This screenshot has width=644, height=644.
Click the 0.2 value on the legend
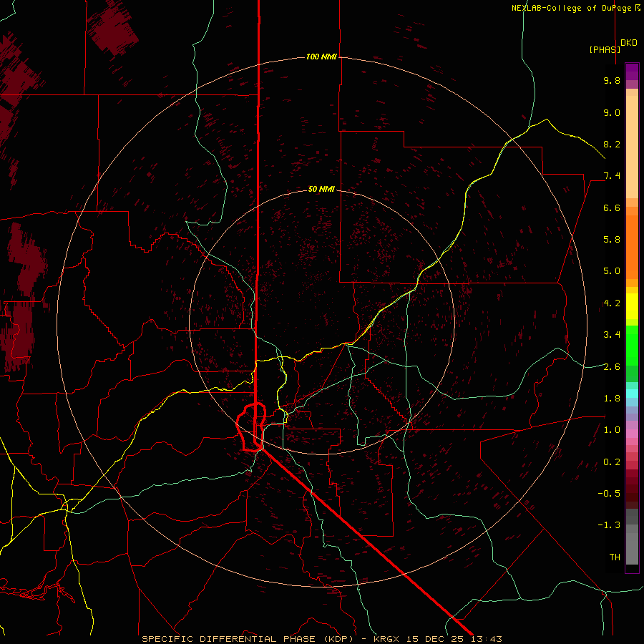pyautogui.click(x=612, y=462)
